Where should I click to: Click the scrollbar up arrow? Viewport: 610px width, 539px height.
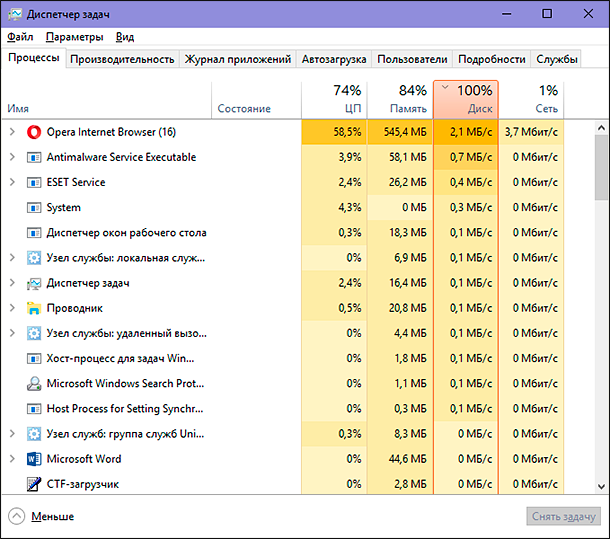[x=601, y=128]
